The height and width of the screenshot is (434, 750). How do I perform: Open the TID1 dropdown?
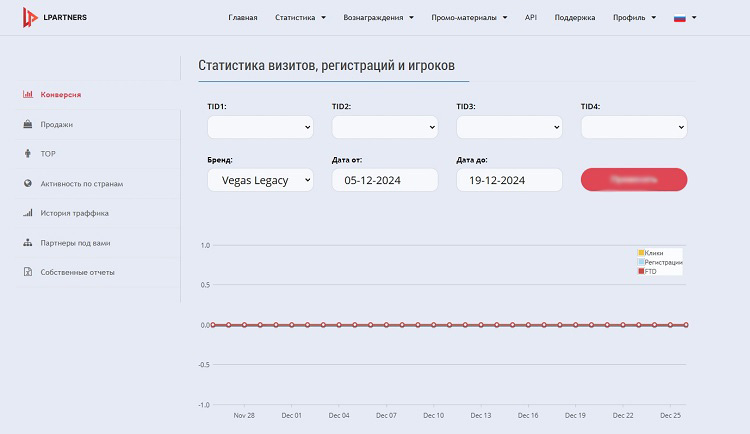(x=260, y=127)
